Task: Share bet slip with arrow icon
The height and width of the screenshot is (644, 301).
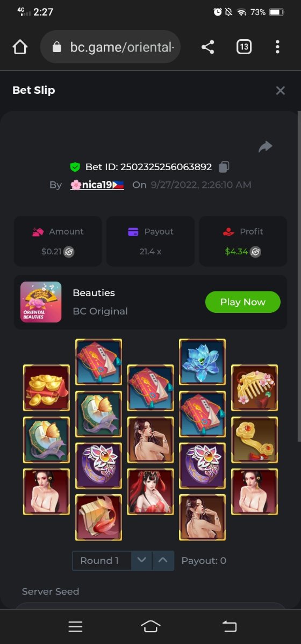Action: [x=266, y=147]
